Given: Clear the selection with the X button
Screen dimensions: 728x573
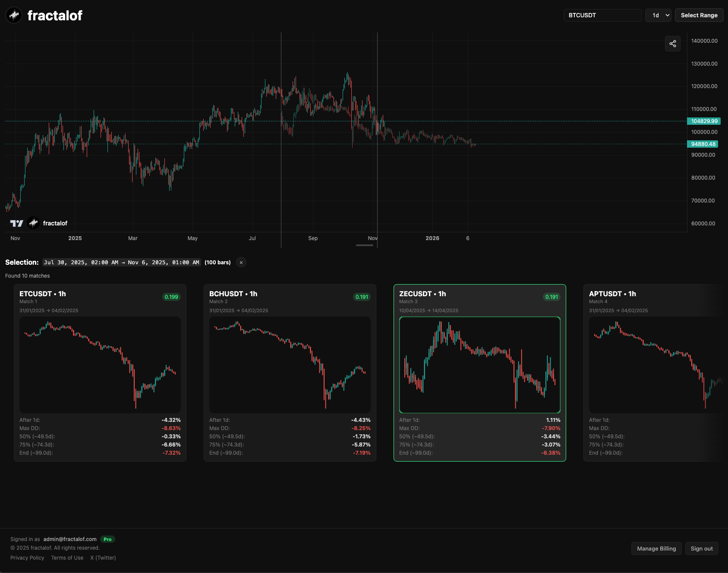Looking at the screenshot, I should 241,262.
